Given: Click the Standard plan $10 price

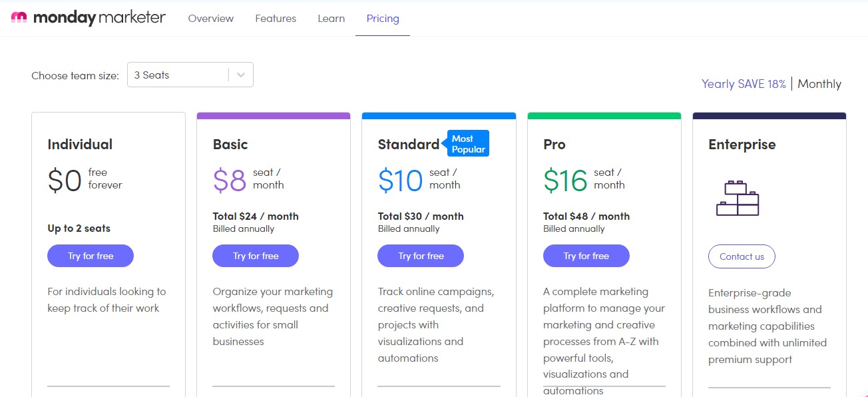Looking at the screenshot, I should point(400,181).
